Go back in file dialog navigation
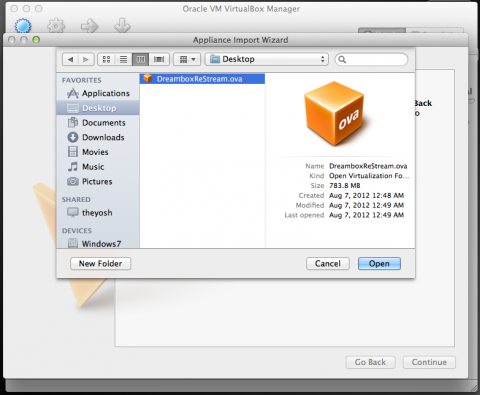This screenshot has width=480, height=395. (x=70, y=59)
